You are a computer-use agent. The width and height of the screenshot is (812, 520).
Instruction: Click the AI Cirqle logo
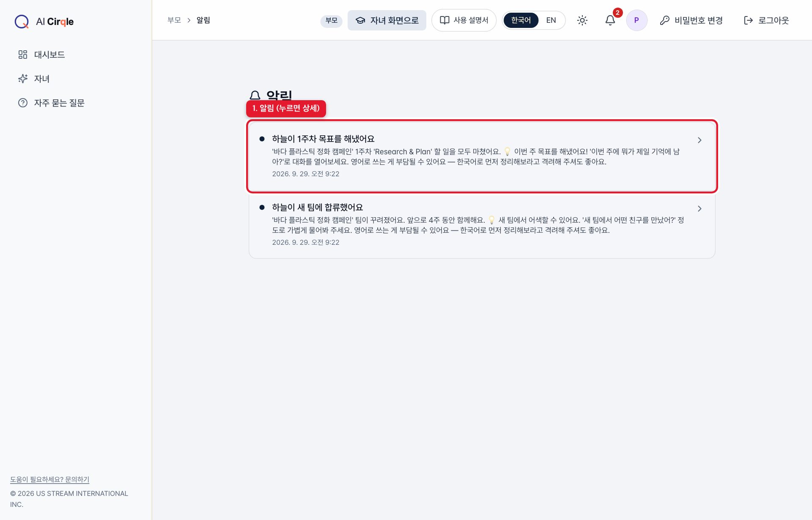pyautogui.click(x=44, y=21)
